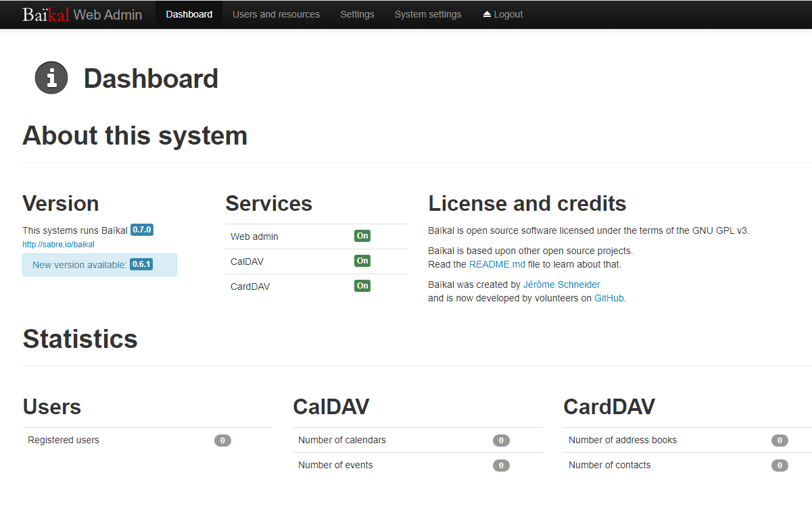Open Jérôme Schneider's link
This screenshot has width=812, height=525.
pos(561,284)
